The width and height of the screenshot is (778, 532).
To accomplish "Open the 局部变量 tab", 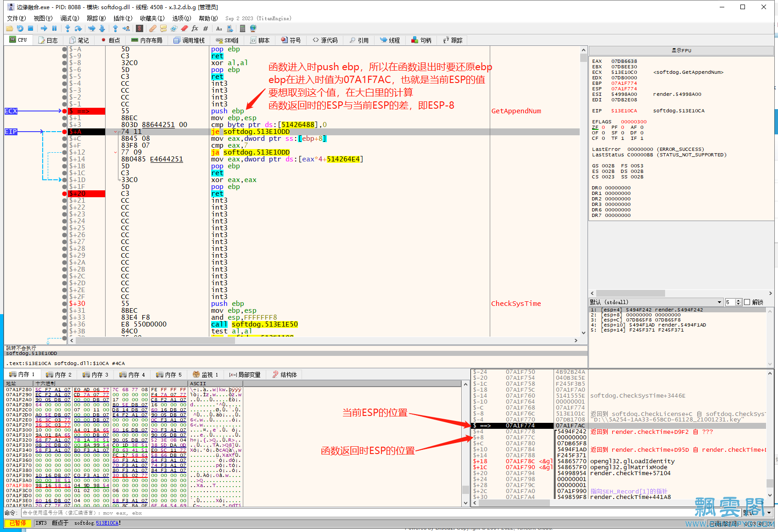I will [x=245, y=375].
